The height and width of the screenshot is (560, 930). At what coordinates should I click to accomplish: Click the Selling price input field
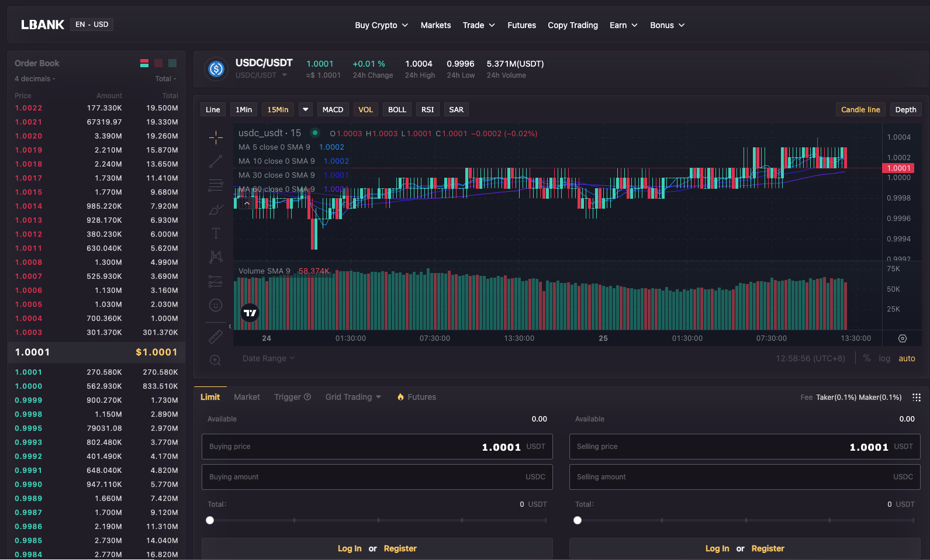745,447
